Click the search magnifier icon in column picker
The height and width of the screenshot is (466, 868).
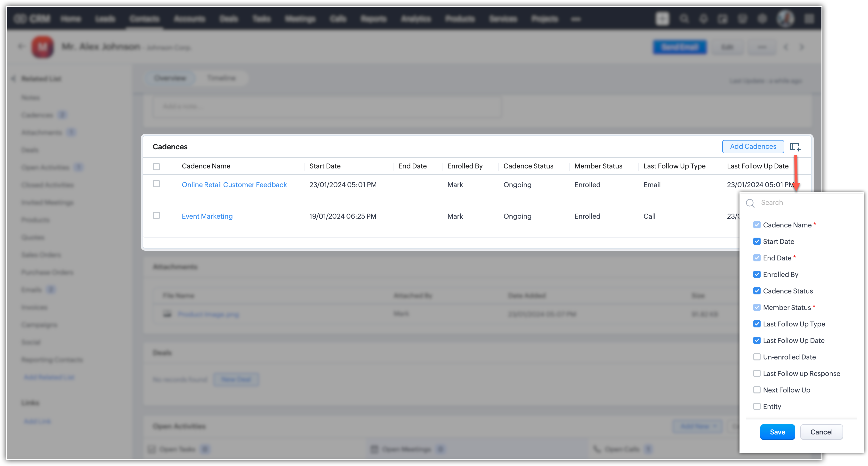(750, 203)
